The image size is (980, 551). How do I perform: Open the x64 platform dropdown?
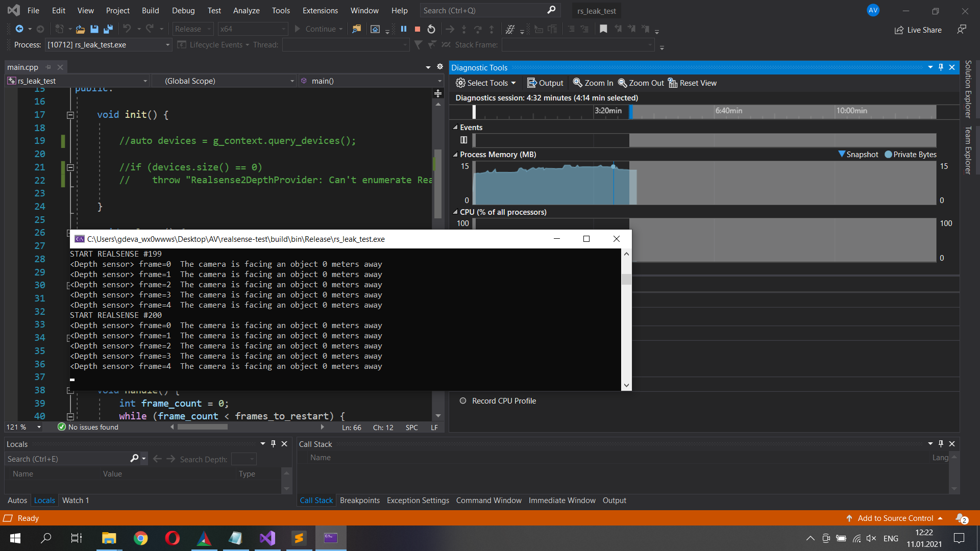coord(253,29)
